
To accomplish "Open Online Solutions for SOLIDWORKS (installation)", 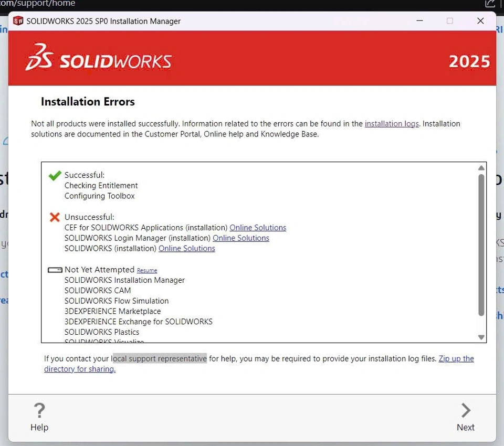I will tap(187, 248).
